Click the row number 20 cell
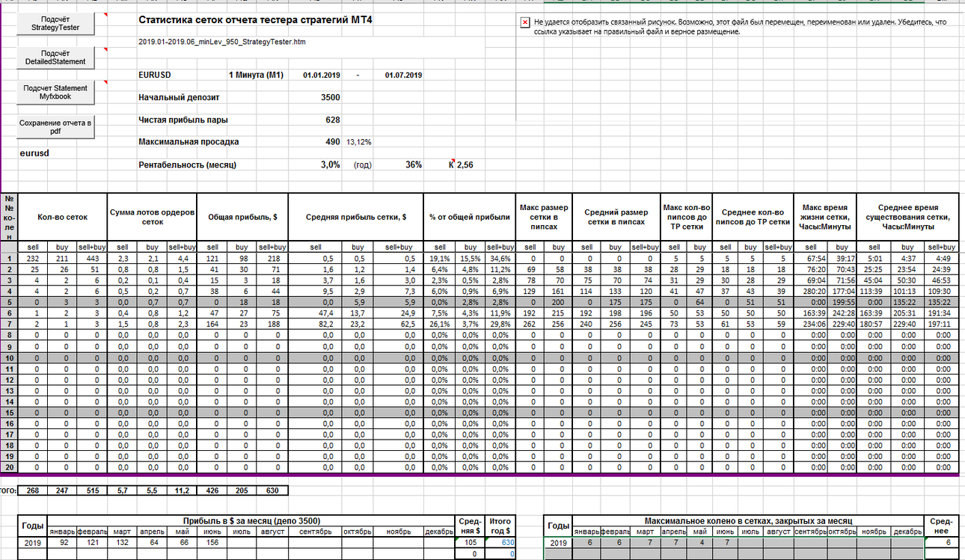965x560 pixels. coord(10,467)
